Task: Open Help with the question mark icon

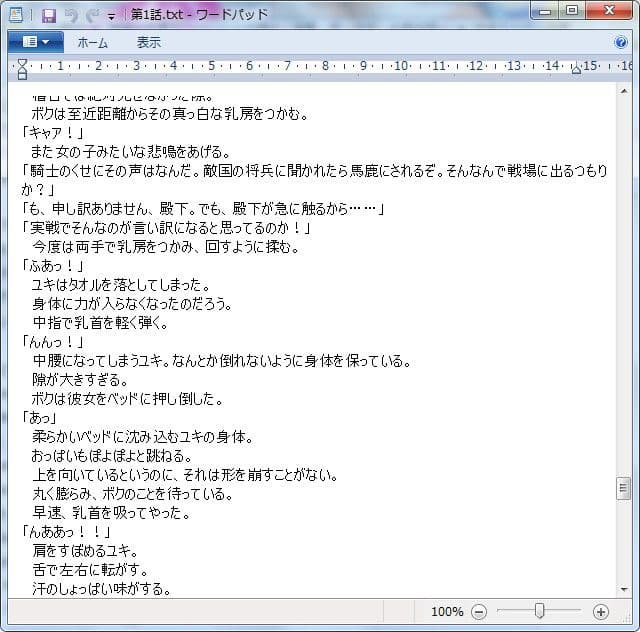Action: 621,43
